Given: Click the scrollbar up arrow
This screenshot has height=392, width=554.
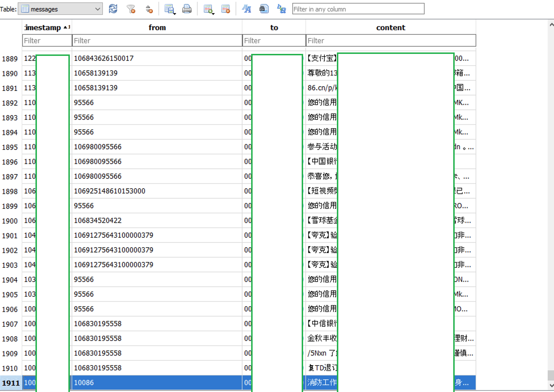Looking at the screenshot, I should pos(551,25).
